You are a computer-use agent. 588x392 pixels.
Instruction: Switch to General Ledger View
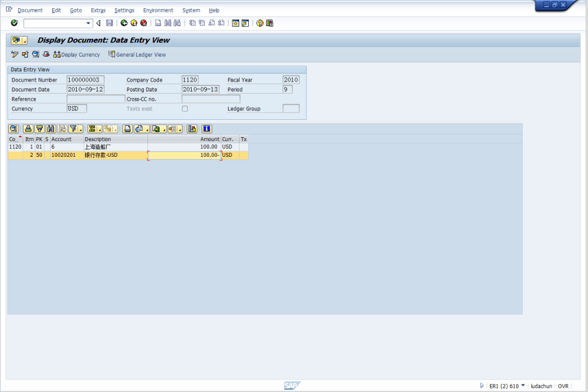coord(137,54)
